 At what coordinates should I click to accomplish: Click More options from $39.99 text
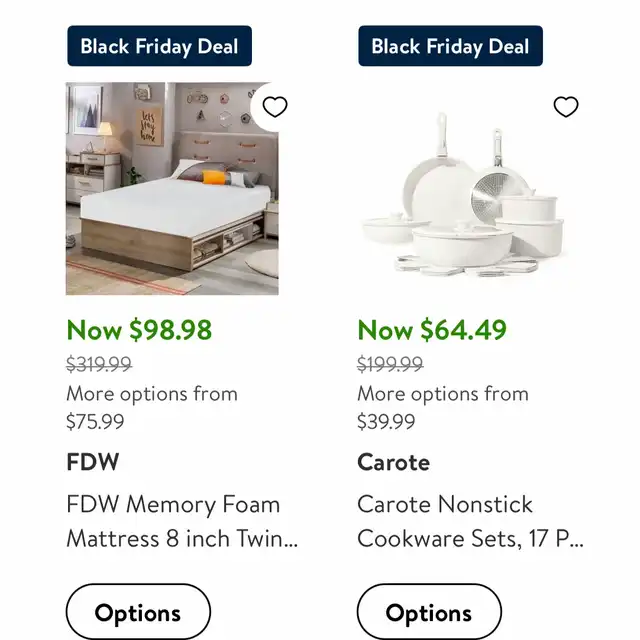(x=443, y=407)
